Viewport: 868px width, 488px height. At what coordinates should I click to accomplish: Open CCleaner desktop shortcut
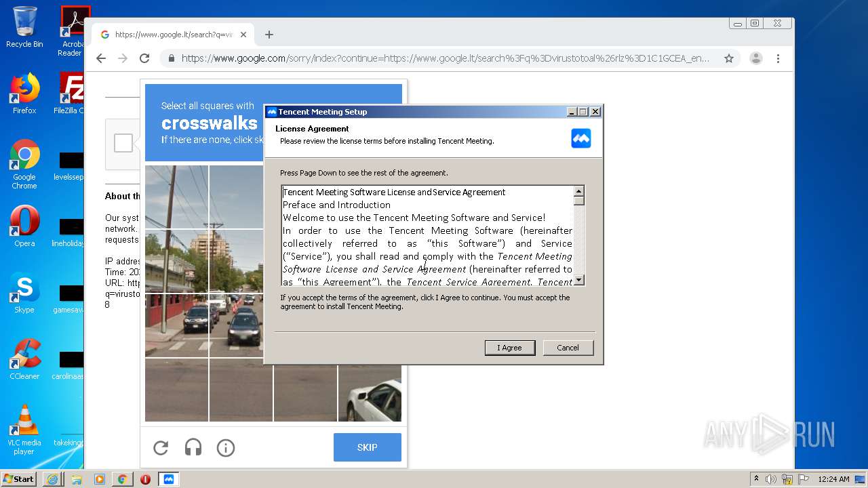click(x=24, y=359)
